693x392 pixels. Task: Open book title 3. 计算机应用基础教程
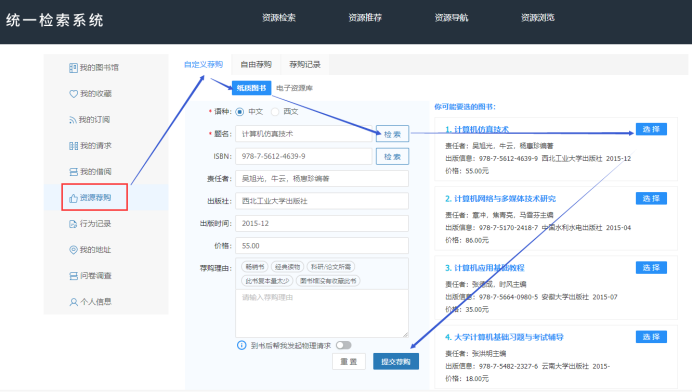(484, 268)
